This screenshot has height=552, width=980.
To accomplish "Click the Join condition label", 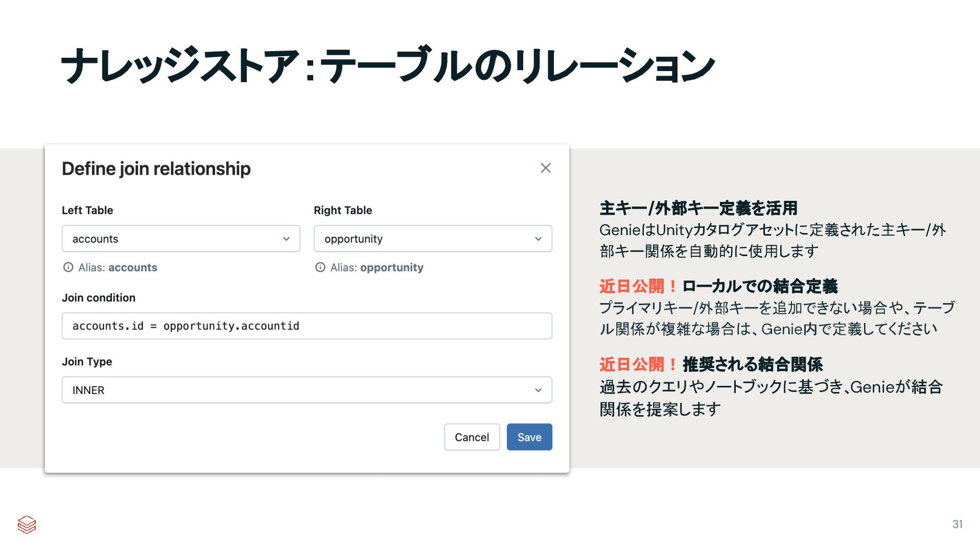I will pos(99,297).
